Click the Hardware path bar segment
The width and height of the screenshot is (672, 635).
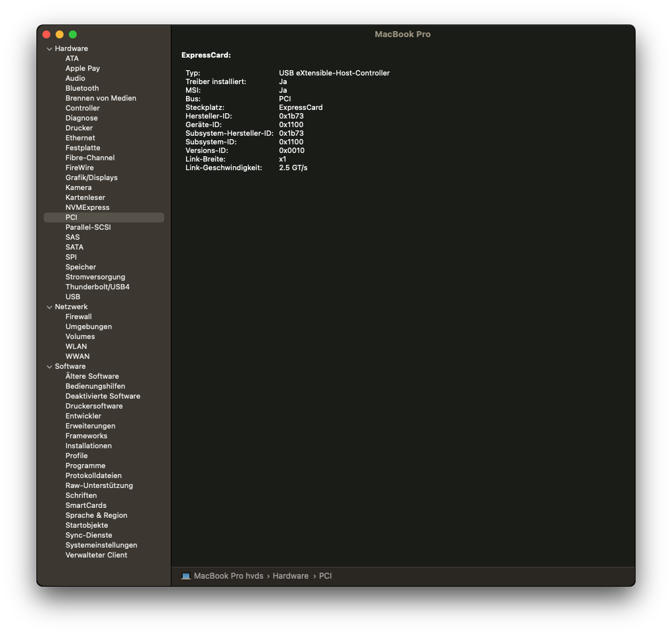[291, 576]
